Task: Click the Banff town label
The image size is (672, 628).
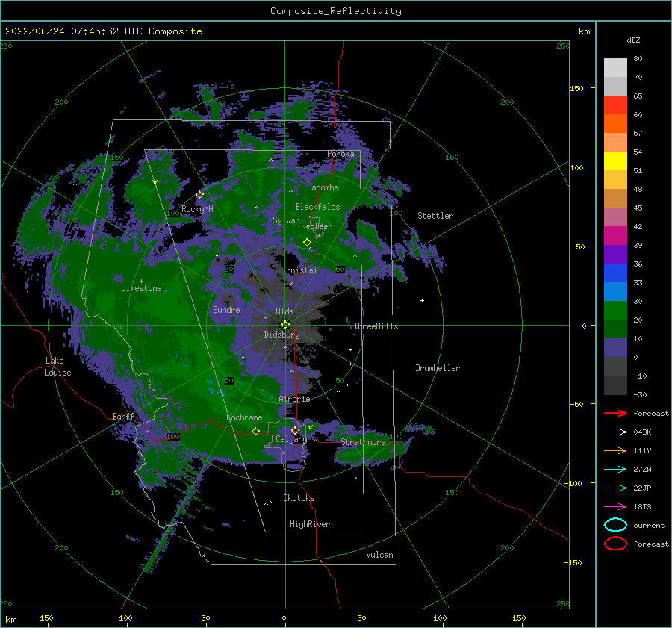Action: 123,417
